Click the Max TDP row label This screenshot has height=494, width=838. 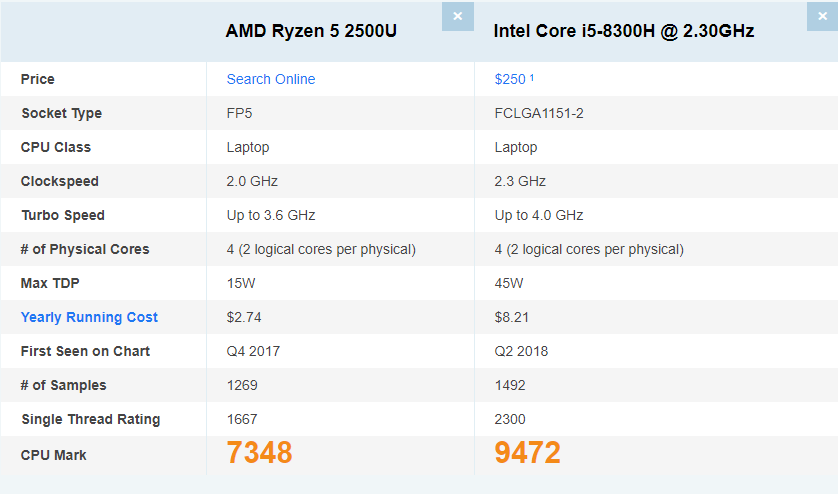[48, 283]
